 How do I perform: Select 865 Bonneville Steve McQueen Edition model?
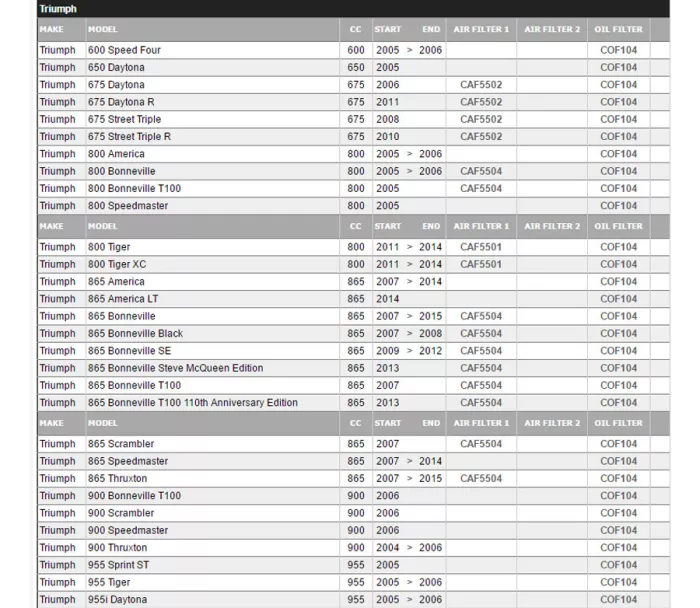click(x=176, y=368)
